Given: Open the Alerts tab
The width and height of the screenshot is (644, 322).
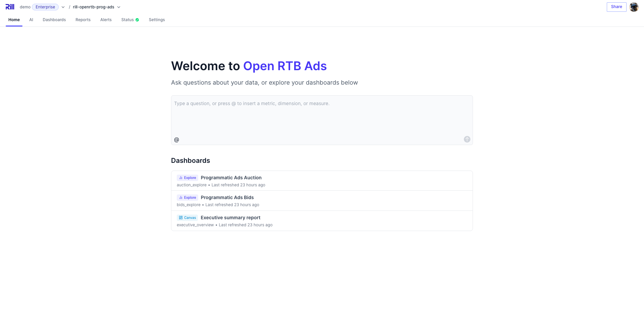Looking at the screenshot, I should [106, 20].
